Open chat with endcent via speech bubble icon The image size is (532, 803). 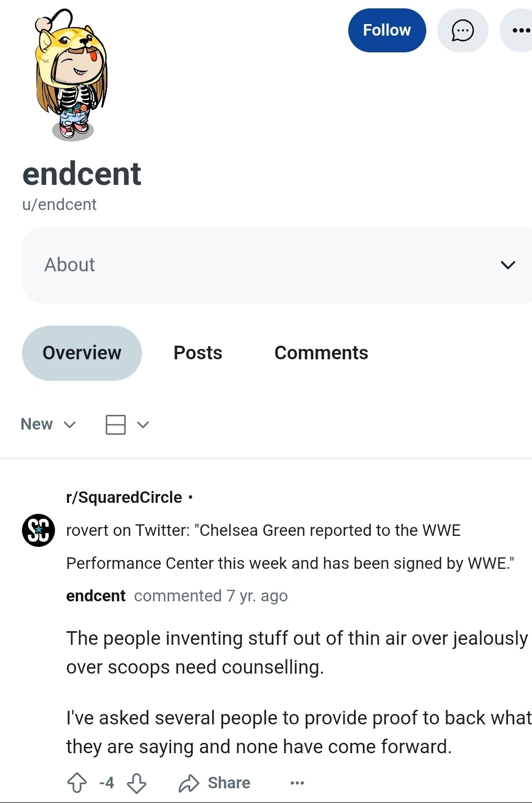tap(462, 30)
